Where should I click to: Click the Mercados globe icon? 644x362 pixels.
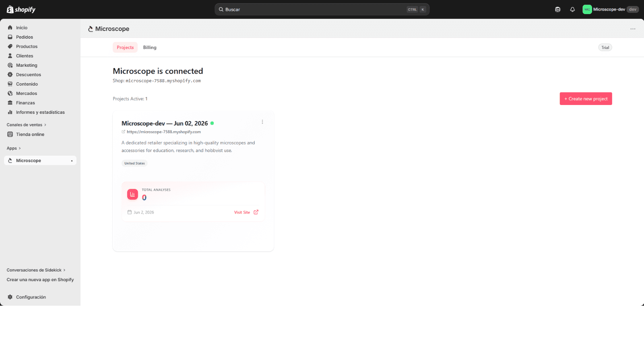pyautogui.click(x=10, y=93)
